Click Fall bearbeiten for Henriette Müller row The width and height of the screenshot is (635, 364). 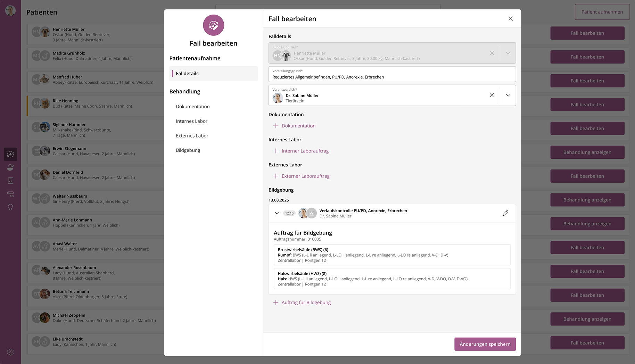587,33
